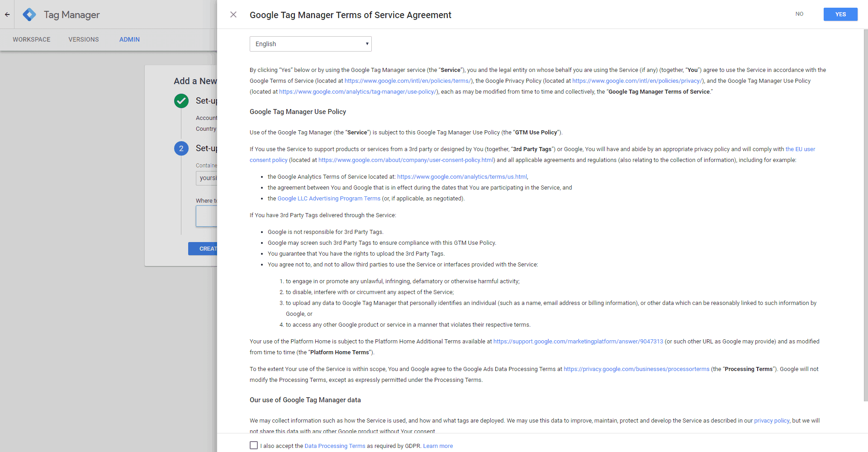Click the CREATE button behind dialog
Image resolution: width=868 pixels, height=452 pixels.
(203, 248)
